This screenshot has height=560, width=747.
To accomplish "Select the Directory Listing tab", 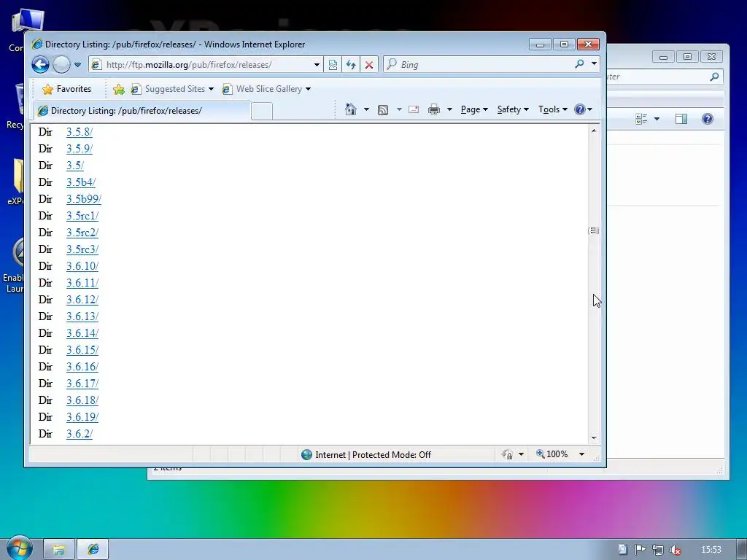I will pyautogui.click(x=142, y=111).
